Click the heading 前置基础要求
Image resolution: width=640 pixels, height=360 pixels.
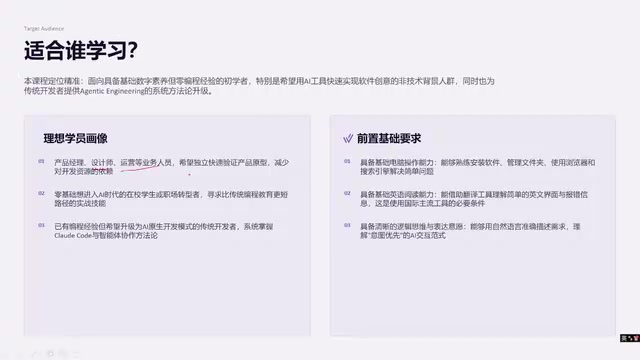pyautogui.click(x=389, y=138)
